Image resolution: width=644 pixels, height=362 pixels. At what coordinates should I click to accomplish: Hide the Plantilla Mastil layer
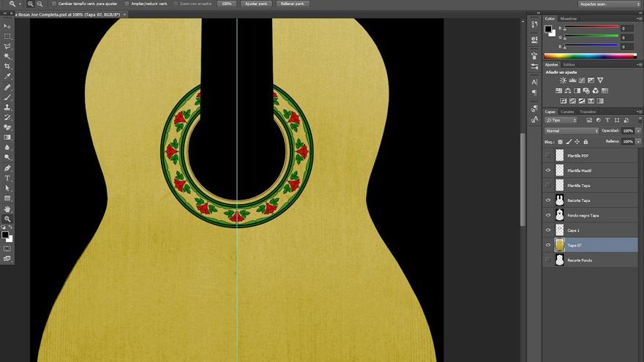pos(548,170)
